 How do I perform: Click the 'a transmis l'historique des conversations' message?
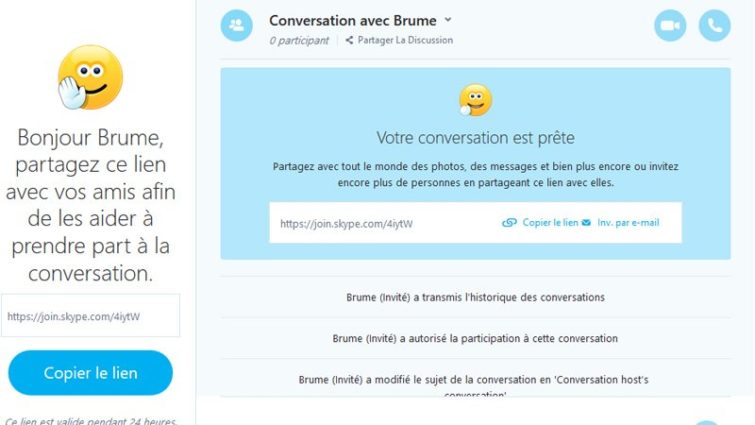(x=475, y=297)
